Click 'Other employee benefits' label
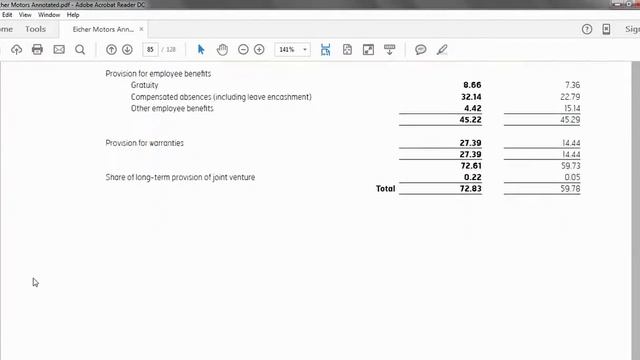Viewport: 640px width, 360px height. tap(172, 108)
